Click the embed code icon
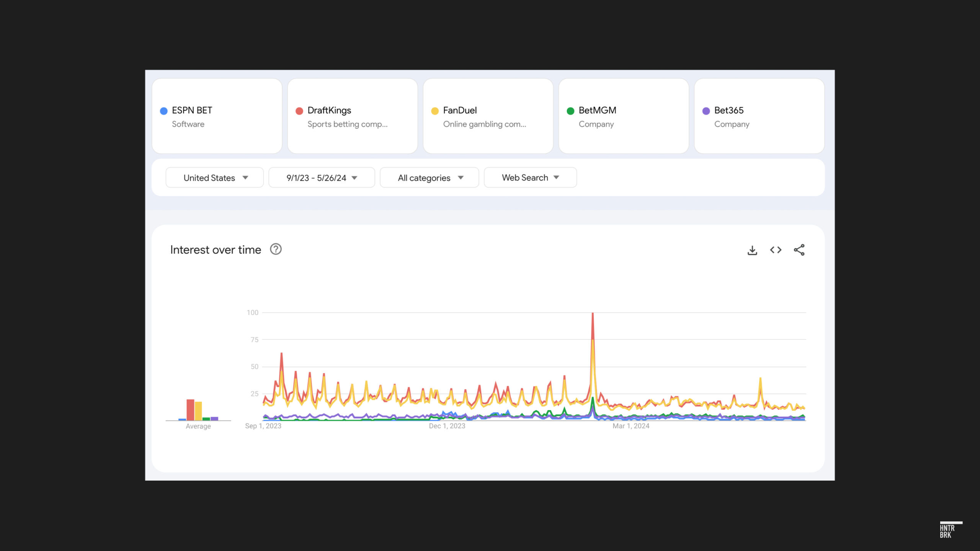980x551 pixels. pyautogui.click(x=776, y=250)
